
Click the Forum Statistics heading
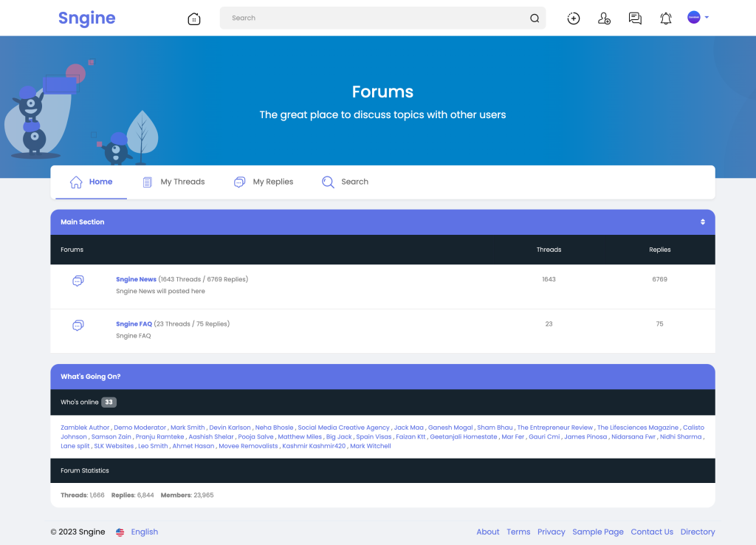click(x=85, y=470)
